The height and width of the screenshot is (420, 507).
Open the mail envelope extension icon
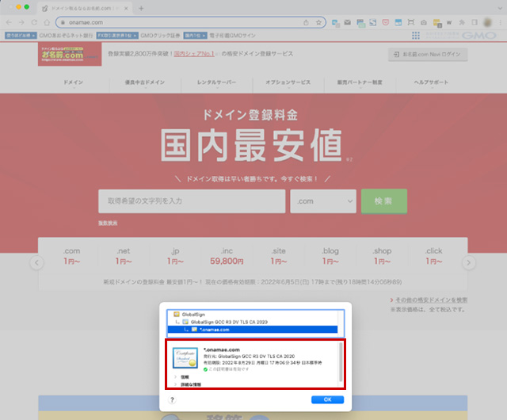pyautogui.click(x=347, y=22)
